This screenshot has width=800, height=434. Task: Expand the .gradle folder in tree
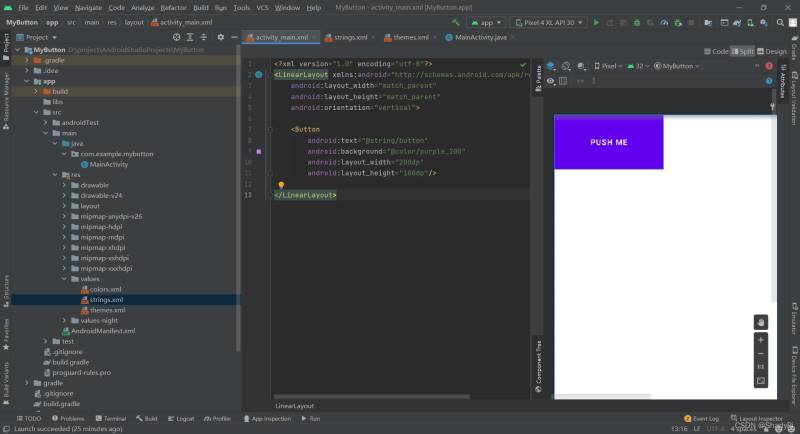click(x=26, y=60)
